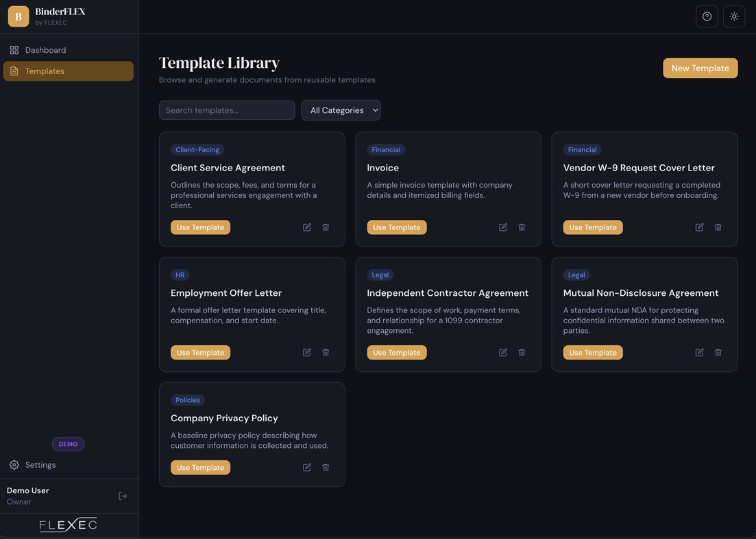Delete the Client Service Agreement template

tap(326, 227)
